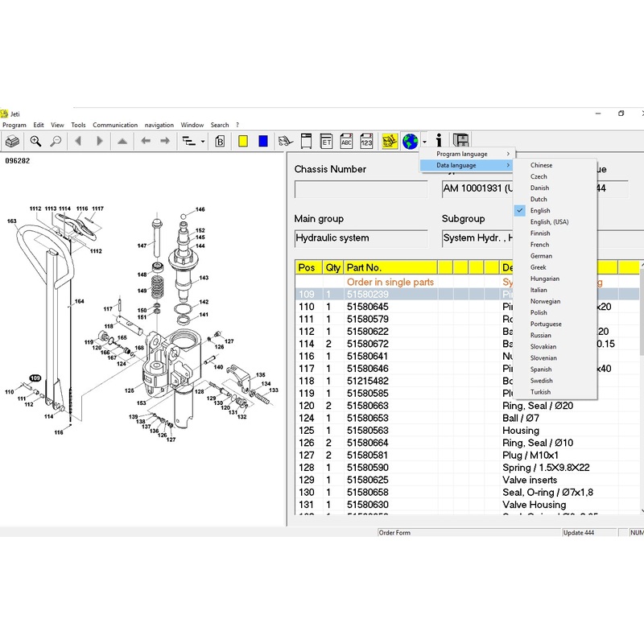Click the back arrow toolbar icon
The height and width of the screenshot is (644, 644).
pyautogui.click(x=146, y=141)
